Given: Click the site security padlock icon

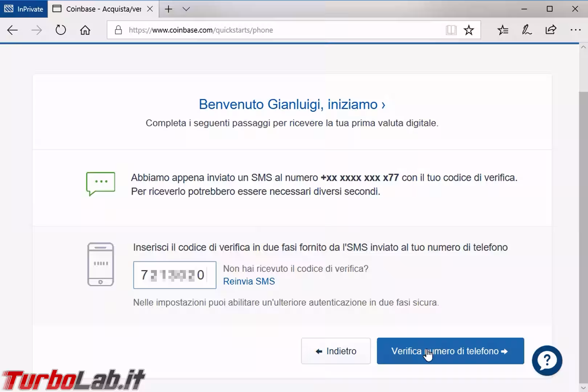Looking at the screenshot, I should (118, 30).
